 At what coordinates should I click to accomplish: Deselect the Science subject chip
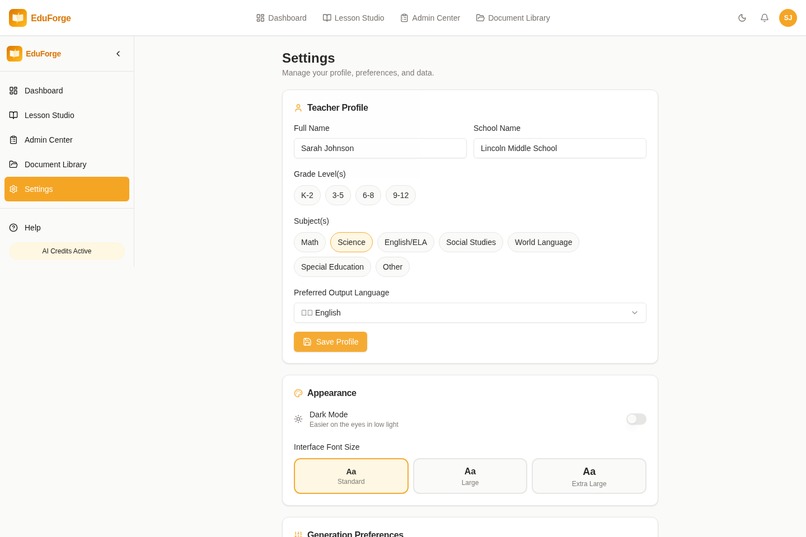click(x=351, y=242)
